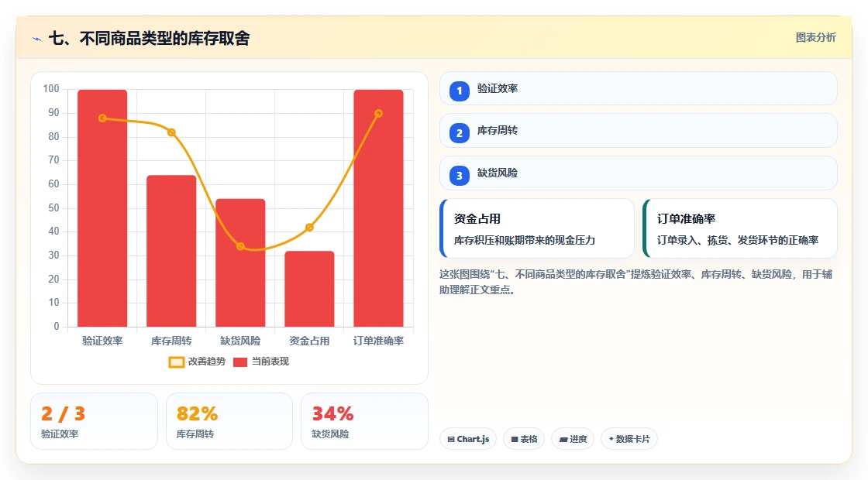Click the orange 改善趋势 legend swatch
Image resolution: width=868 pixels, height=480 pixels.
pyautogui.click(x=176, y=362)
